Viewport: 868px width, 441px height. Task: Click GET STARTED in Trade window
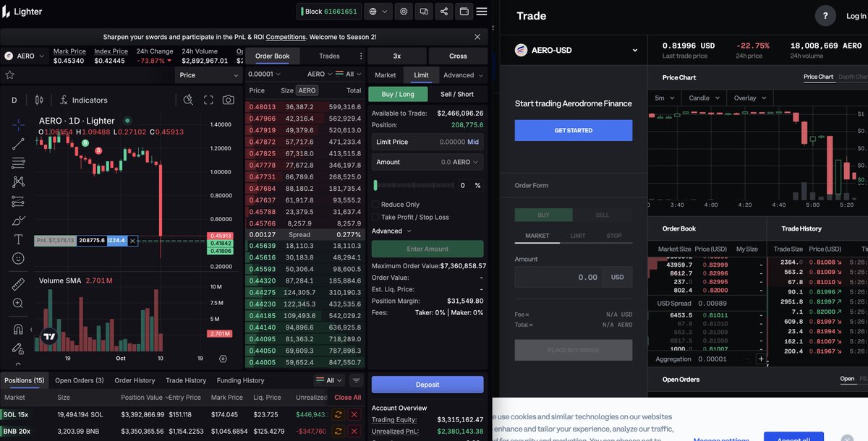[574, 130]
